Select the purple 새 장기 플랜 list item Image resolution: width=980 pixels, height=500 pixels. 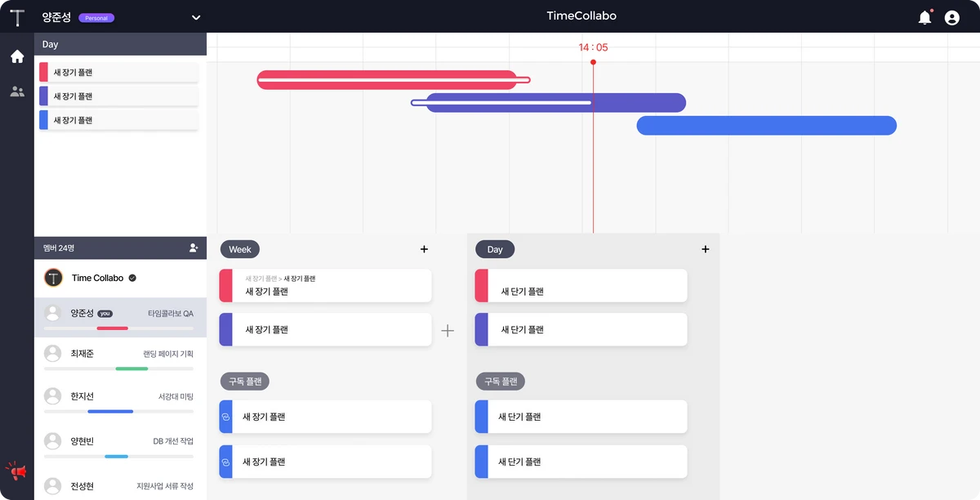coord(118,96)
